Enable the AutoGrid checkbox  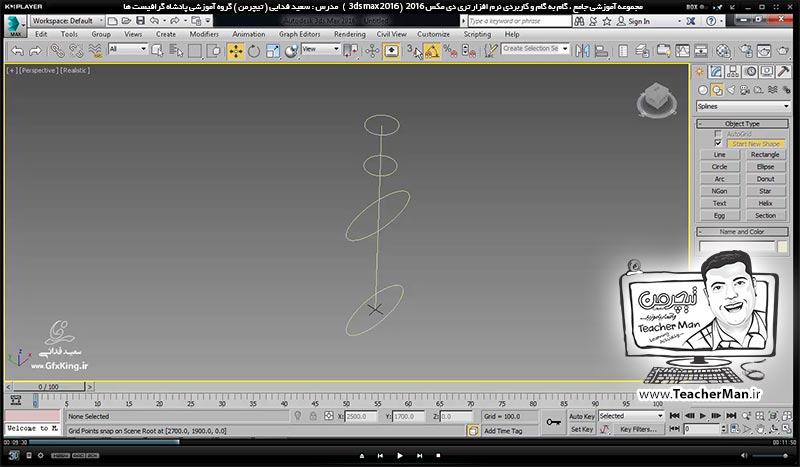pyautogui.click(x=718, y=134)
